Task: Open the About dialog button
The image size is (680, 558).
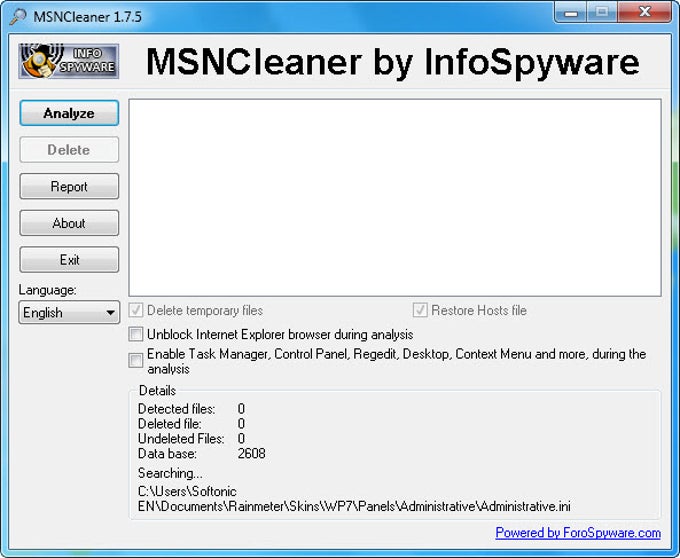Action: (x=69, y=223)
